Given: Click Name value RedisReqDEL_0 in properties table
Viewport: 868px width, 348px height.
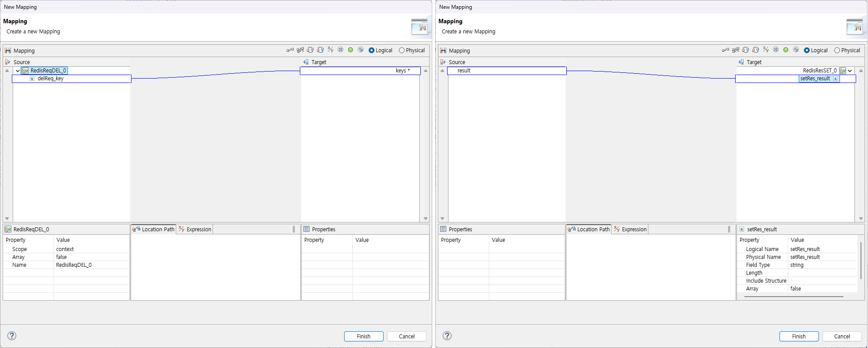Looking at the screenshot, I should click(74, 265).
